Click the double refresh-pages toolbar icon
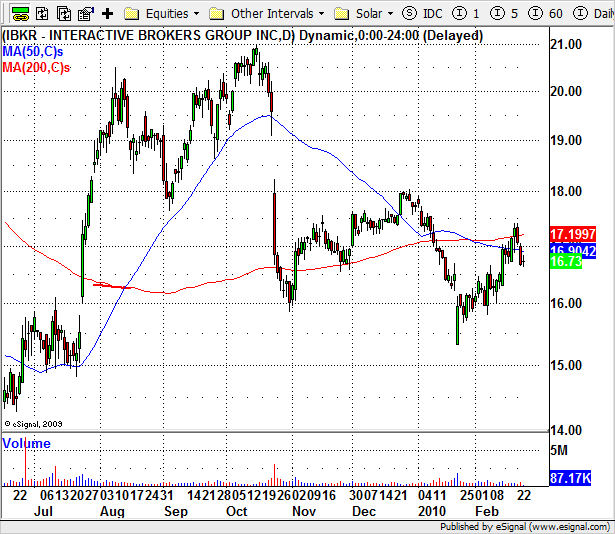Viewport: 615px width, 534px height. 64,14
